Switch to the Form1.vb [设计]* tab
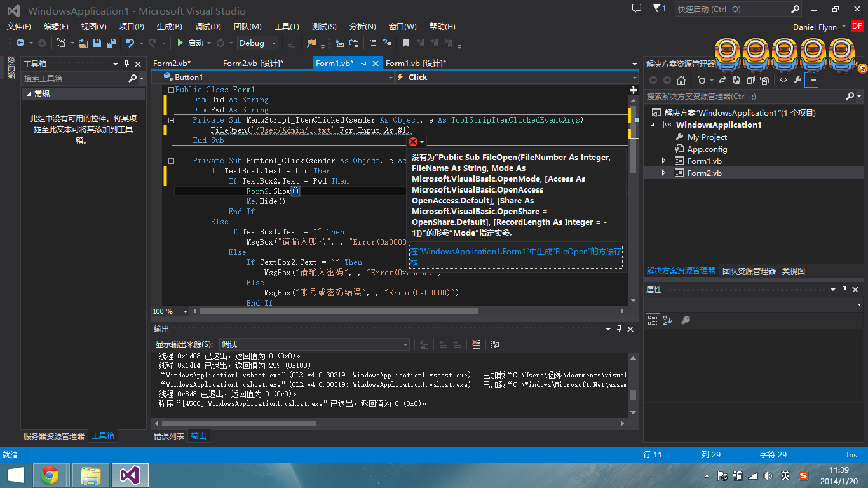Viewport: 868px width, 488px height. coord(416,63)
